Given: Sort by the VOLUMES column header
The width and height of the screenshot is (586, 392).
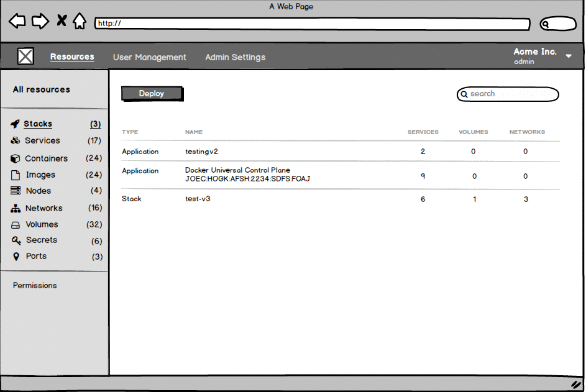Looking at the screenshot, I should (473, 132).
